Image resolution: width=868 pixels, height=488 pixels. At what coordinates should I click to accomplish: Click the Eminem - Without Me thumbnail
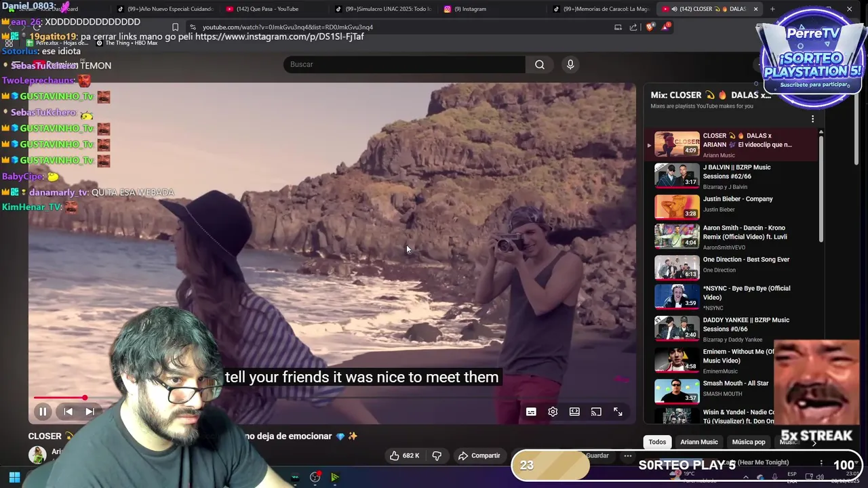point(677,360)
